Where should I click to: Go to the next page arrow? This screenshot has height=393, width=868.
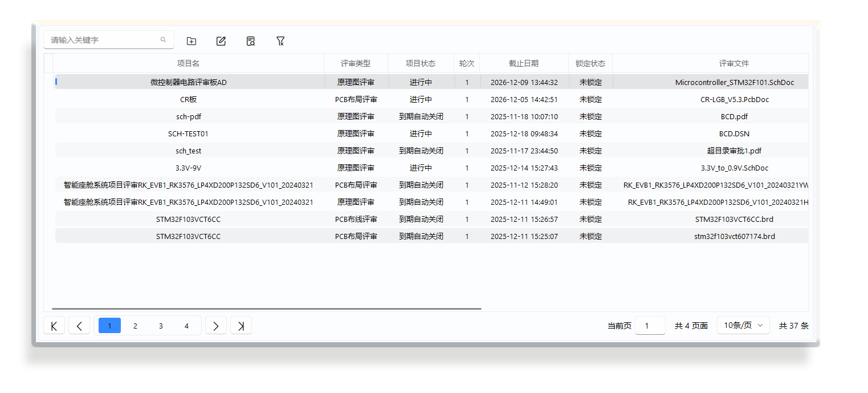pyautogui.click(x=215, y=326)
